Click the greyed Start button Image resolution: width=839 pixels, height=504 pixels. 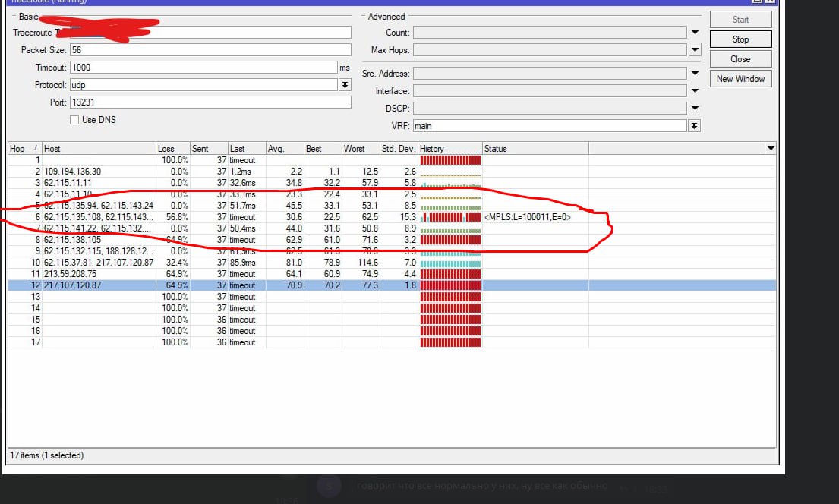[740, 19]
